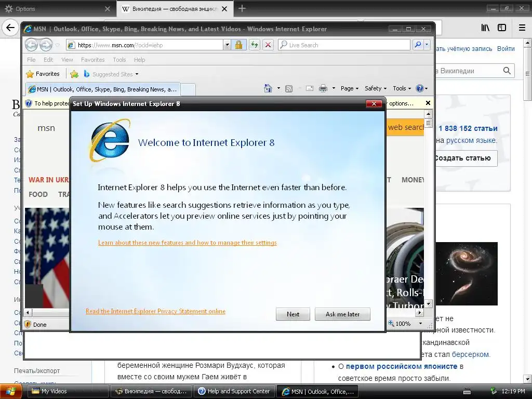Open the galaxy image thumbnail on Wikipedia
This screenshot has height=399, width=532.
coord(467,273)
